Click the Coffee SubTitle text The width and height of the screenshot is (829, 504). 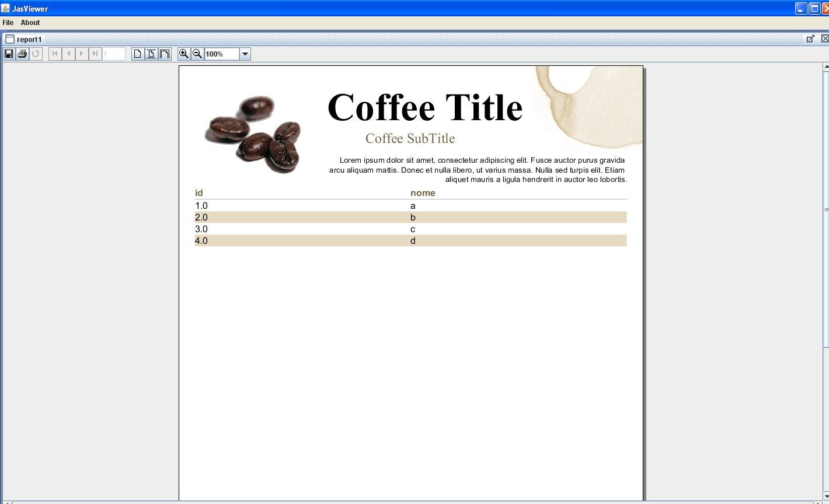click(410, 138)
